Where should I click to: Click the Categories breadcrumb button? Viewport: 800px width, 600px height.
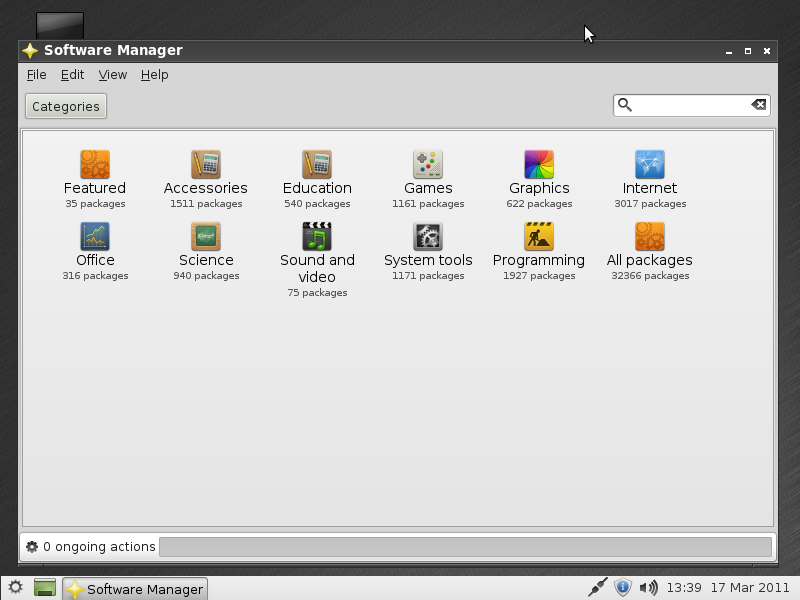65,106
